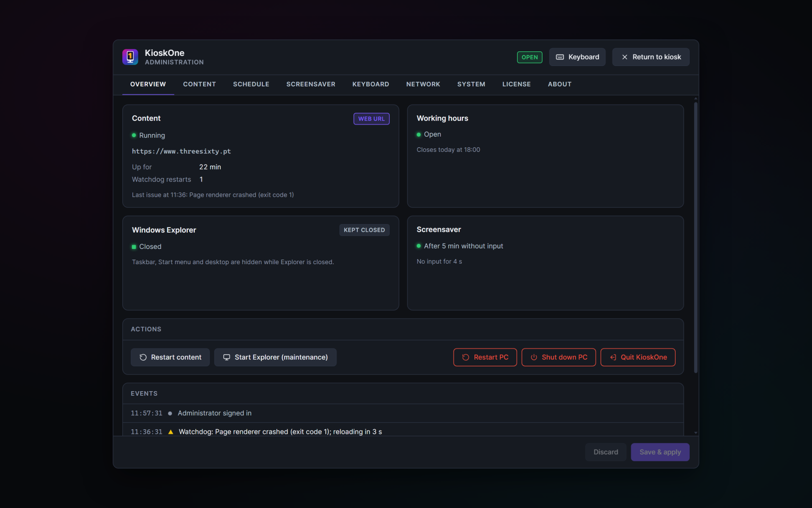Click the warning triangle on Watchdog event

pos(171,432)
